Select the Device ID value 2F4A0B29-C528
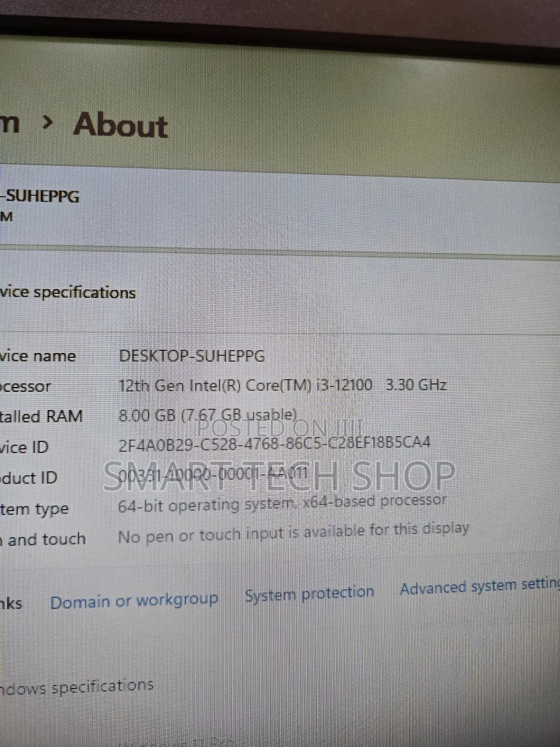 click(x=274, y=443)
